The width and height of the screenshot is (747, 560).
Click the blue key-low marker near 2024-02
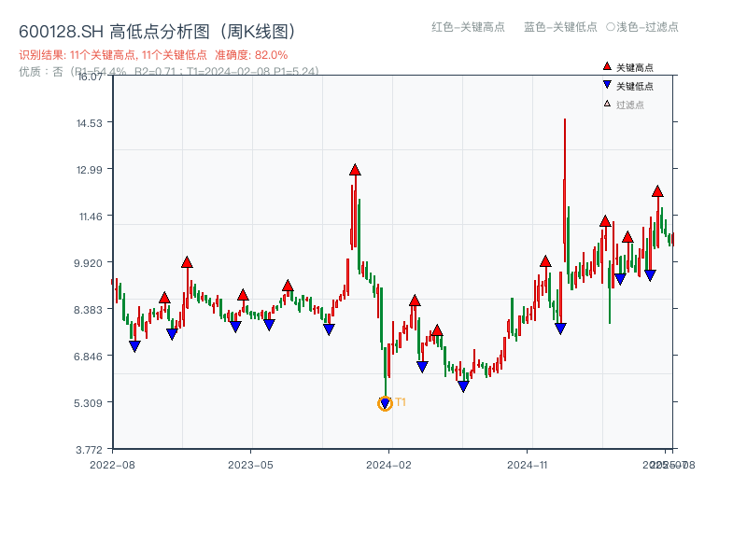(x=421, y=365)
